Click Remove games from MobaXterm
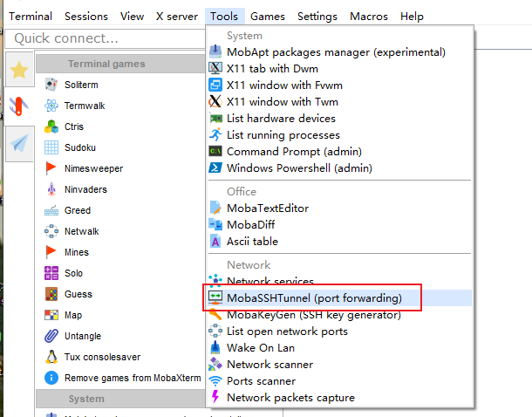 133,378
